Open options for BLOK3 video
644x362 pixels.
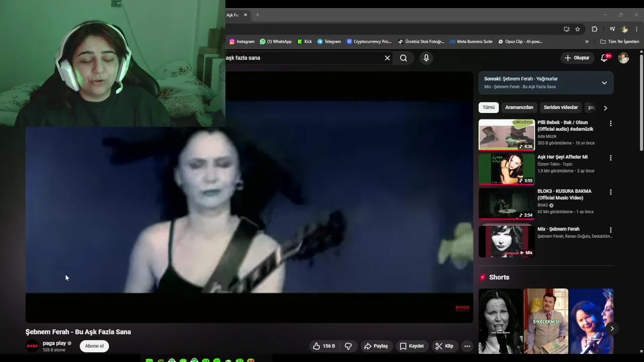611,192
